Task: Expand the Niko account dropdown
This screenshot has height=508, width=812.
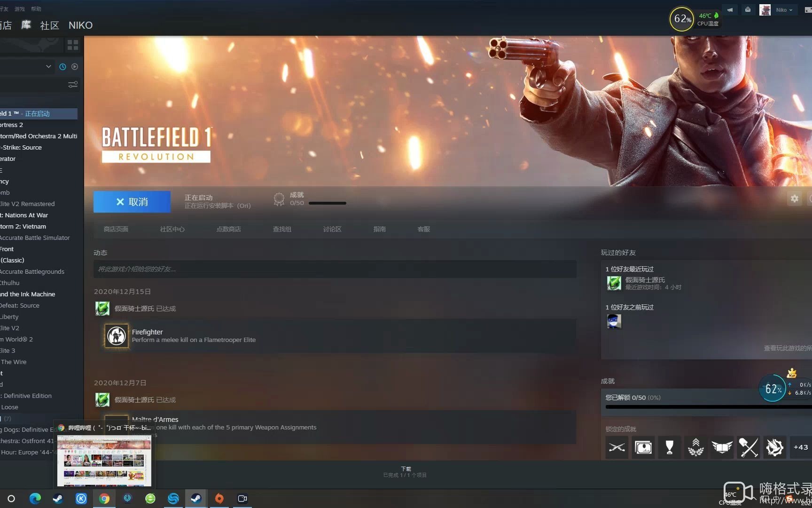Action: pos(784,10)
